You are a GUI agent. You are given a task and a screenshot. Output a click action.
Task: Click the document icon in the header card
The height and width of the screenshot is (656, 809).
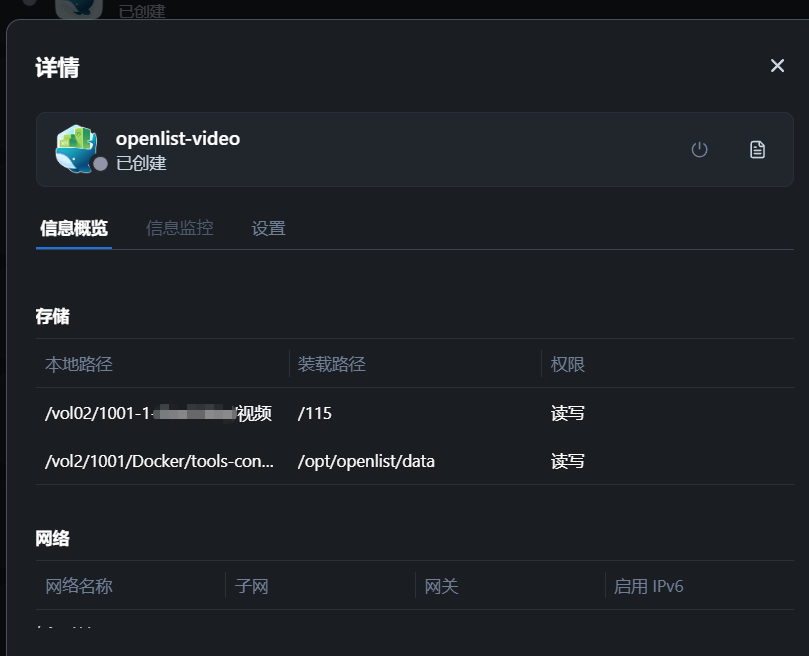coord(757,148)
